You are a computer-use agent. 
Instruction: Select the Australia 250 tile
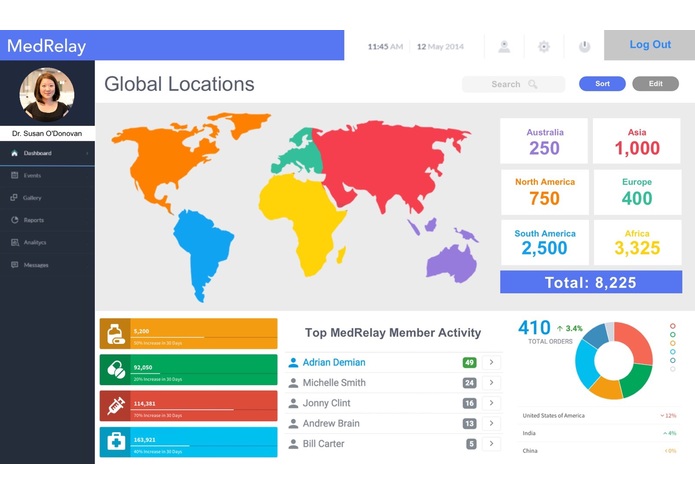544,141
